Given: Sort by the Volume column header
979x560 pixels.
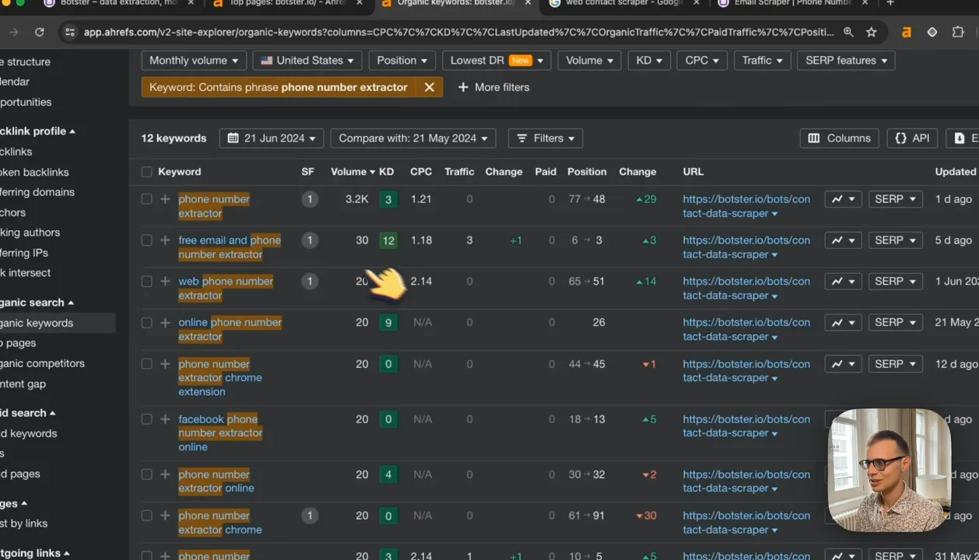Looking at the screenshot, I should pos(353,172).
